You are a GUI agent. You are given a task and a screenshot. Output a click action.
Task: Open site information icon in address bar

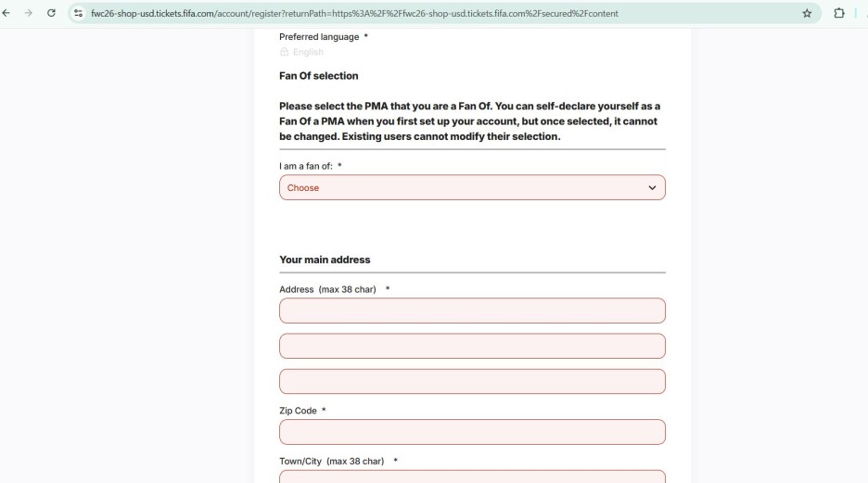(x=80, y=14)
